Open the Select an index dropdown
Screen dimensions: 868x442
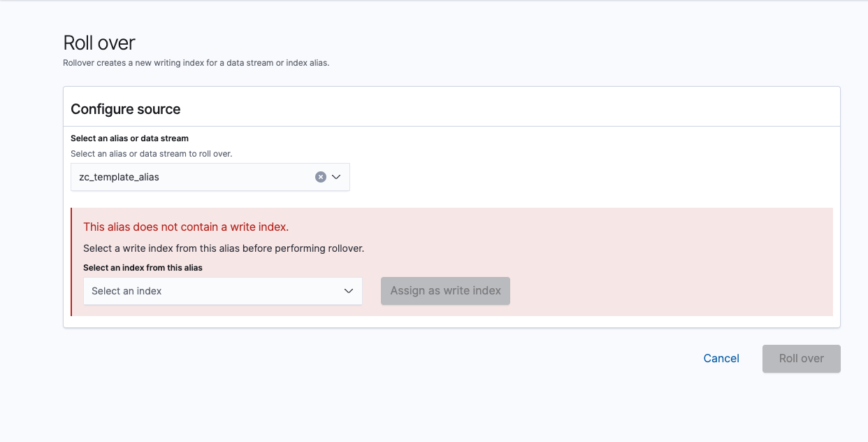(222, 291)
